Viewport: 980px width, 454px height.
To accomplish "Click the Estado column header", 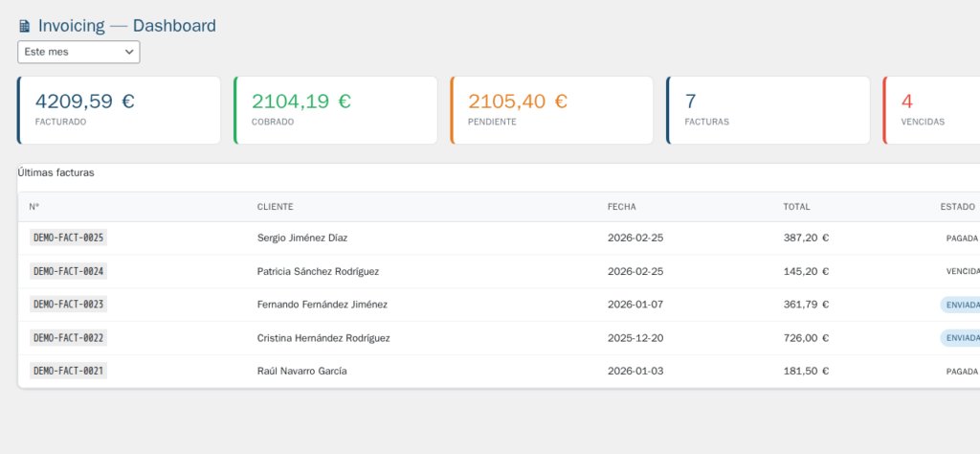I will 957,207.
